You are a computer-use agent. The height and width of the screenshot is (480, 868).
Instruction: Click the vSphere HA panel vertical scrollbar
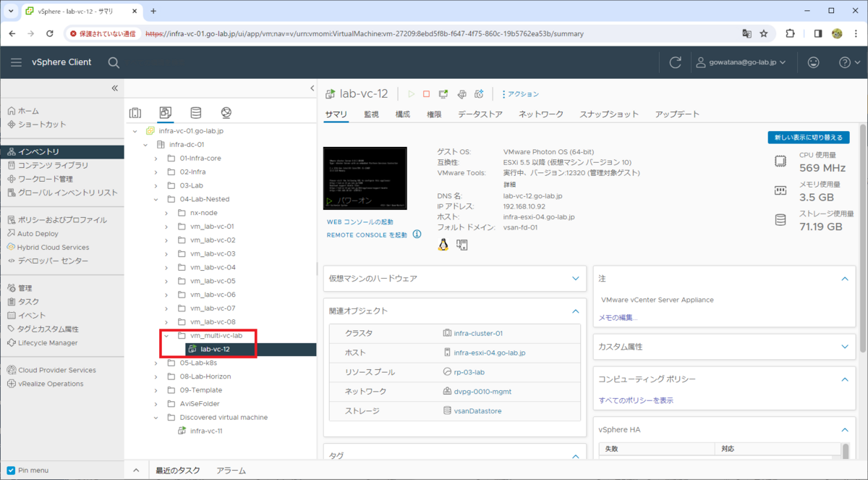click(x=846, y=451)
